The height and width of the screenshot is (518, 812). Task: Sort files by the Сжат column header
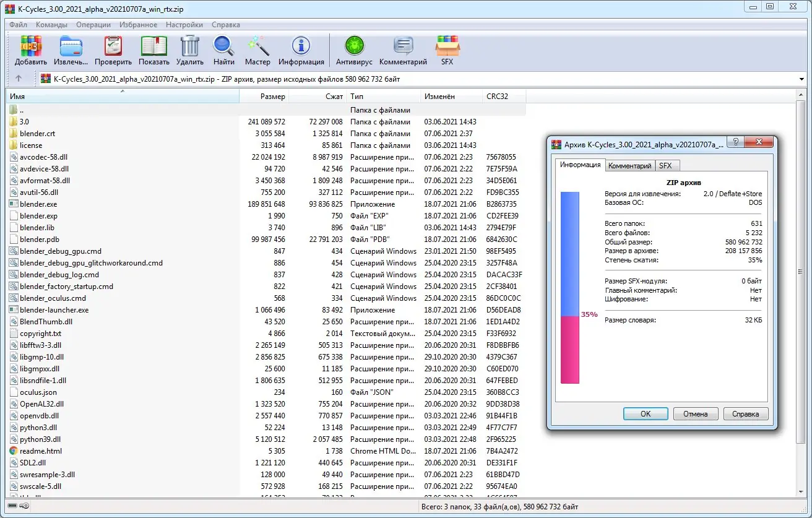point(317,97)
